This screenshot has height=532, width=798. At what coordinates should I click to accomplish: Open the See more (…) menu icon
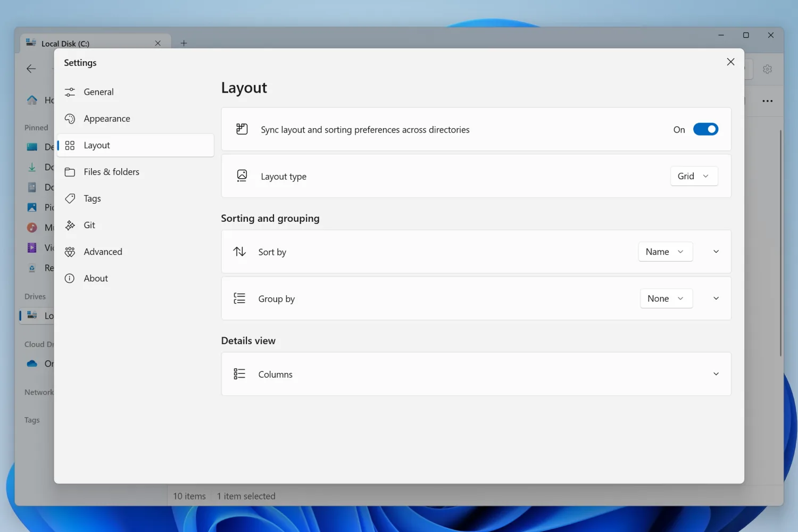(768, 101)
